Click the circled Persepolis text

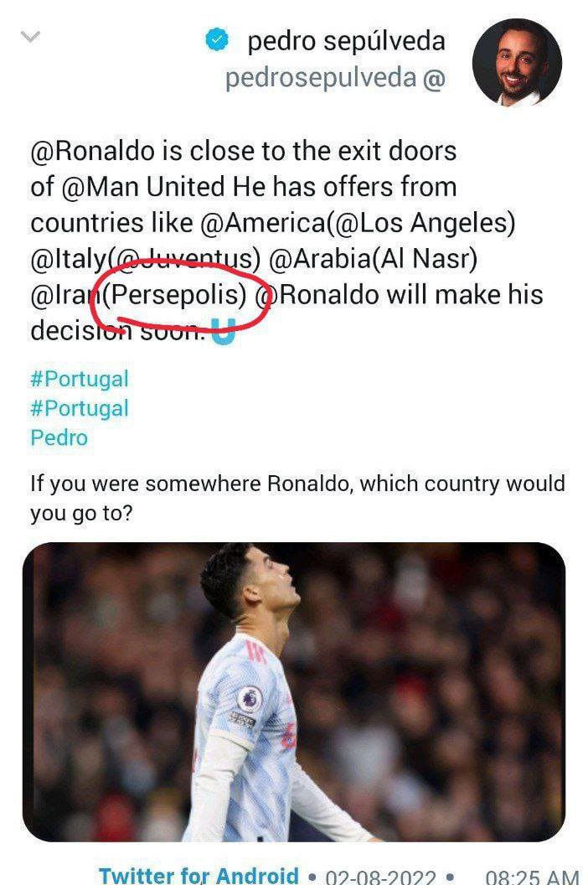click(179, 295)
